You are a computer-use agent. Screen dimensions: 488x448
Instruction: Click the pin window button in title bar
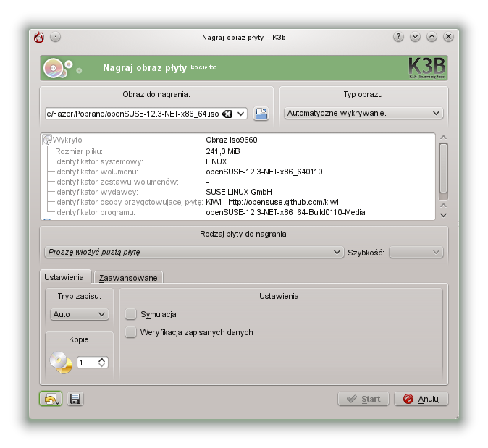click(x=56, y=37)
